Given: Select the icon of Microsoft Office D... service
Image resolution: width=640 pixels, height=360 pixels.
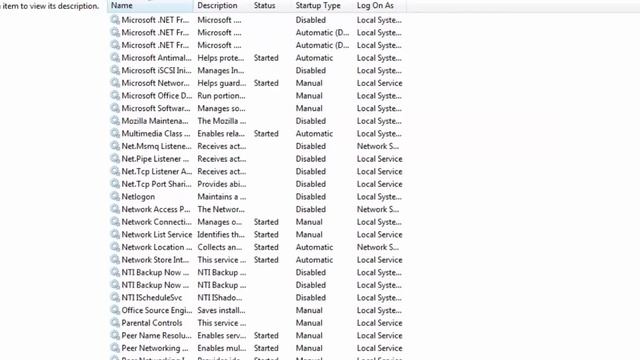Looking at the screenshot, I should pos(115,96).
